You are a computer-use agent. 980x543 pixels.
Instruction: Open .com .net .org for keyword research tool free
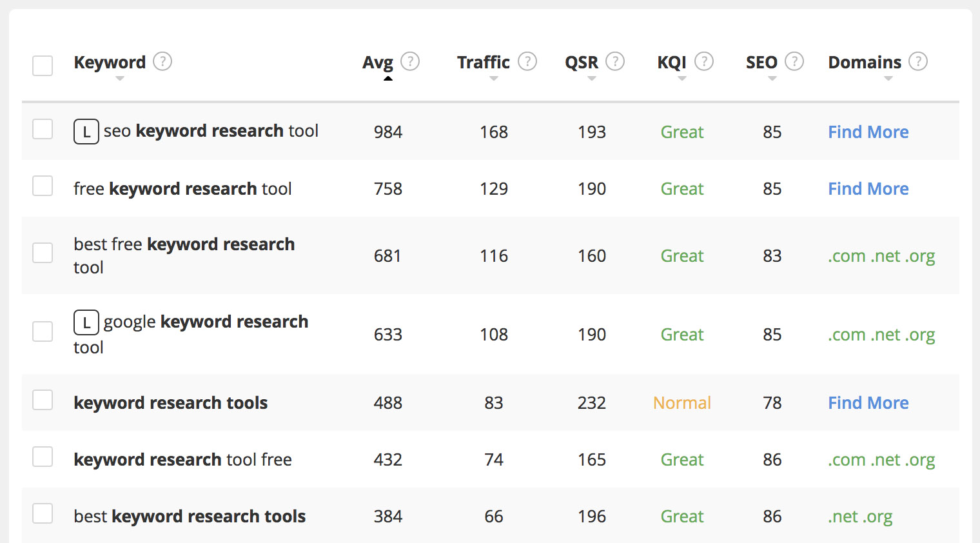click(881, 460)
